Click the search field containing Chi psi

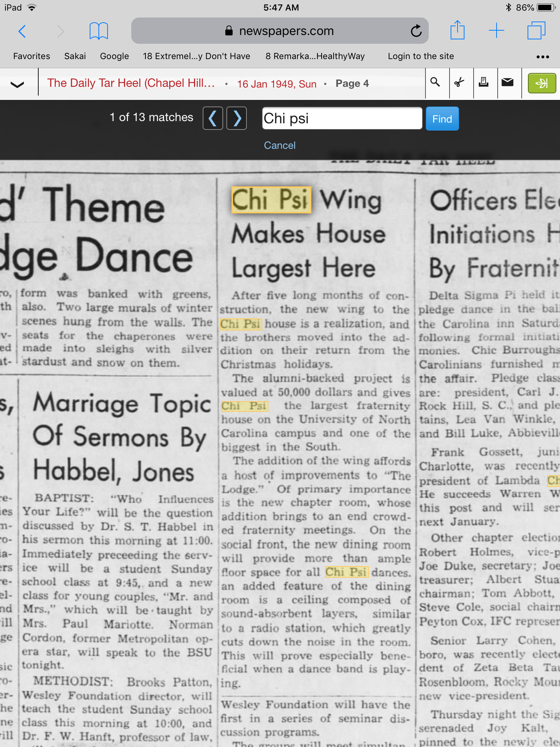coord(342,119)
